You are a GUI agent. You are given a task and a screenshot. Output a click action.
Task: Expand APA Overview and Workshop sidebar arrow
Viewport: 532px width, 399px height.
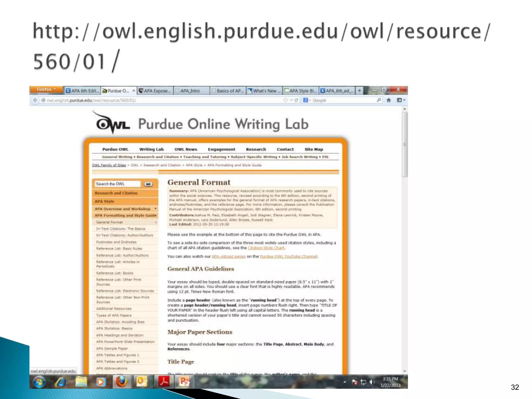(x=155, y=209)
